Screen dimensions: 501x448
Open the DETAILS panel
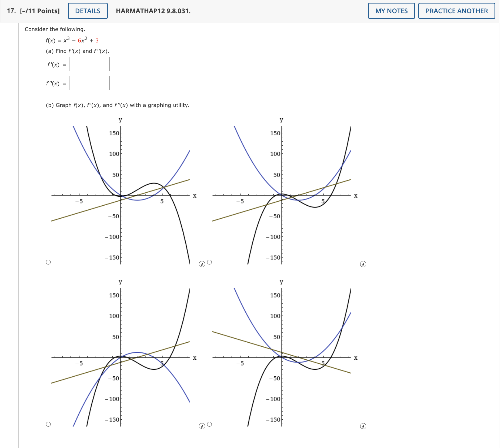(x=87, y=11)
